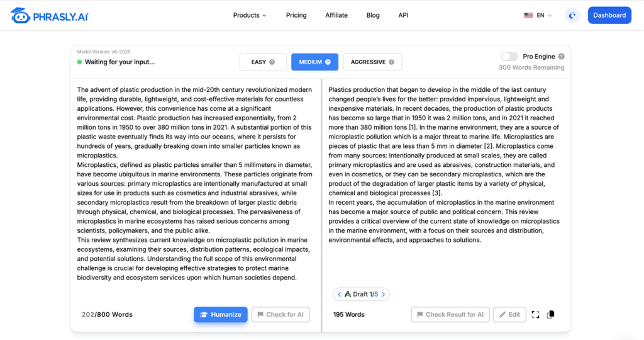The image size is (644, 340).
Task: Select the EASY humanization mode
Action: (x=263, y=62)
